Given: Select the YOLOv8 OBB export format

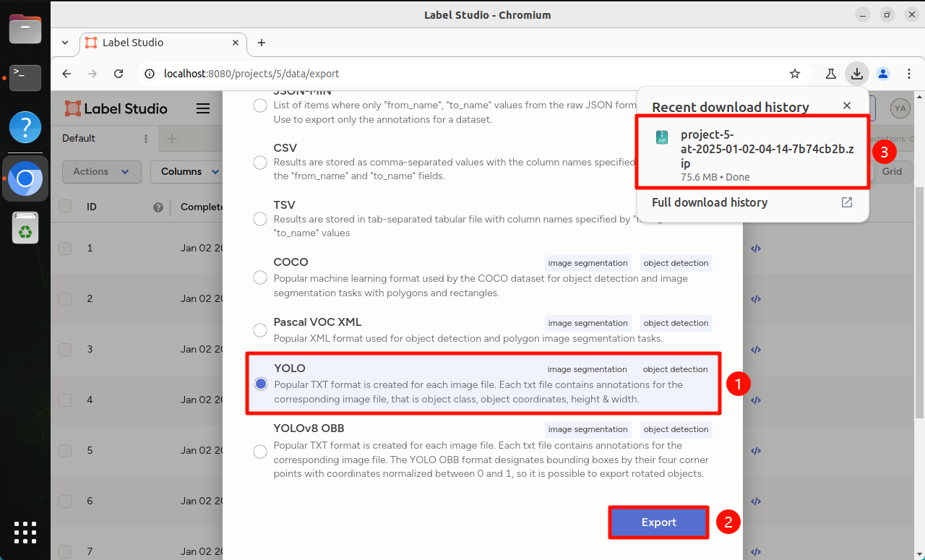Looking at the screenshot, I should click(x=260, y=452).
